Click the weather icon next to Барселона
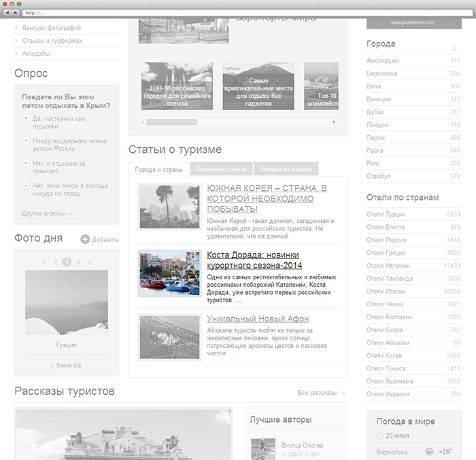 (429, 452)
